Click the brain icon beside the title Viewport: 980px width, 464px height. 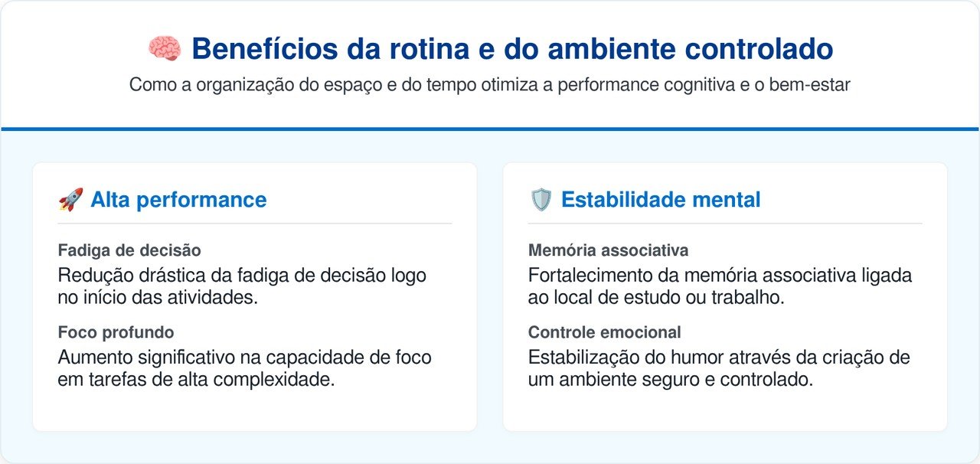[164, 49]
